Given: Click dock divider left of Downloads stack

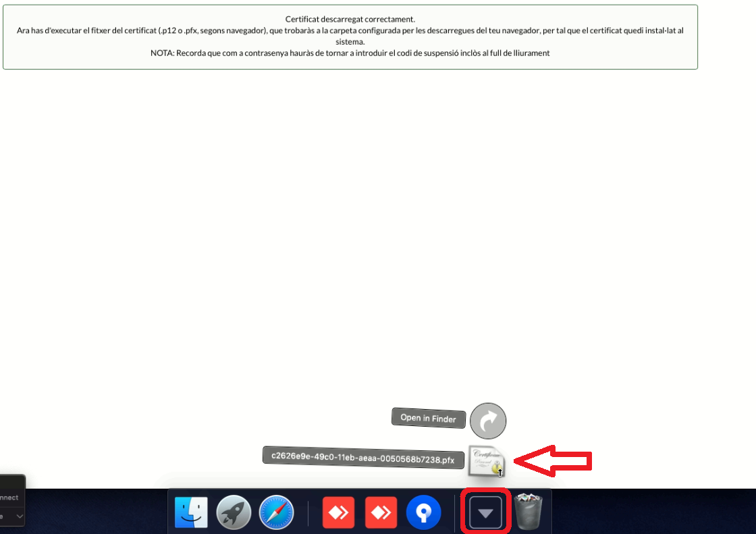Looking at the screenshot, I should 454,513.
